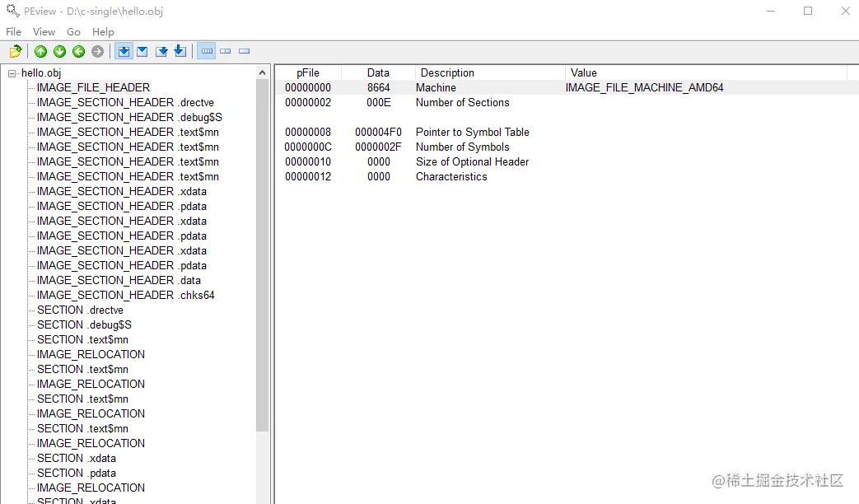Click the Data column header

point(378,72)
